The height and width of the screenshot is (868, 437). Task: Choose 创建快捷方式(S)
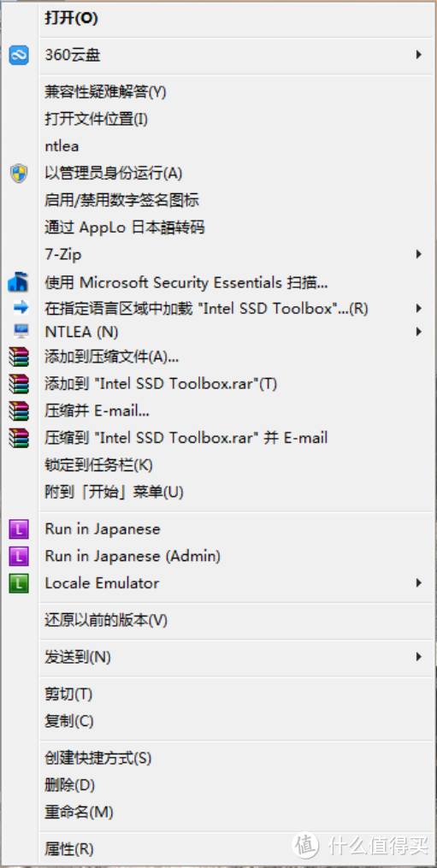[x=97, y=758]
